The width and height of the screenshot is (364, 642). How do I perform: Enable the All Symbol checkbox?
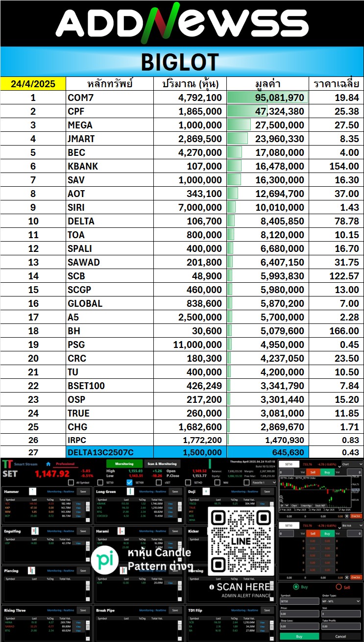pos(71,482)
